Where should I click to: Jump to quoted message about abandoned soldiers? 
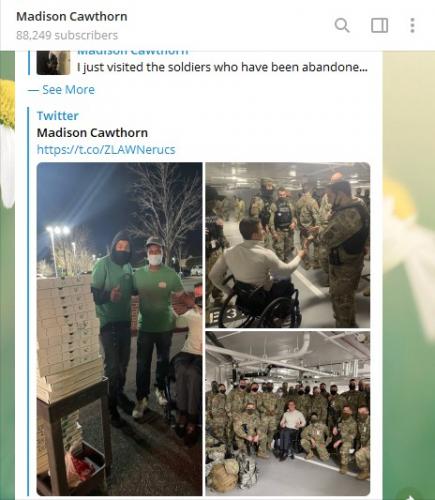(222, 67)
